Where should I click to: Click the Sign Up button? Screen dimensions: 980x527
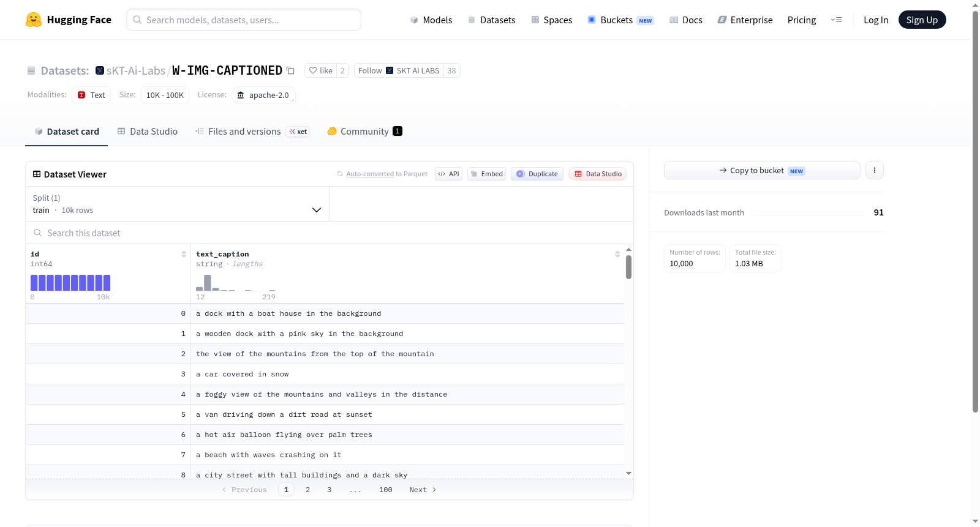pos(922,20)
